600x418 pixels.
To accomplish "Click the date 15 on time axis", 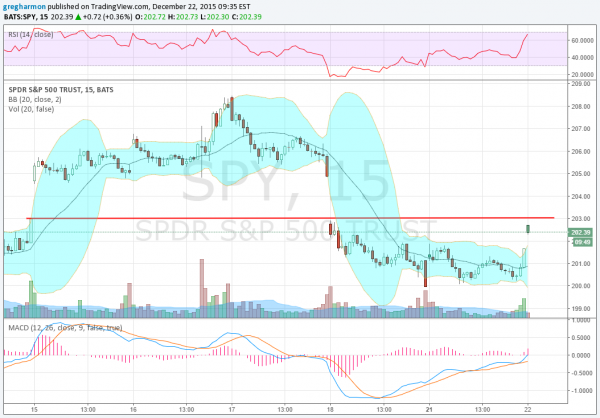I will 34,409.
